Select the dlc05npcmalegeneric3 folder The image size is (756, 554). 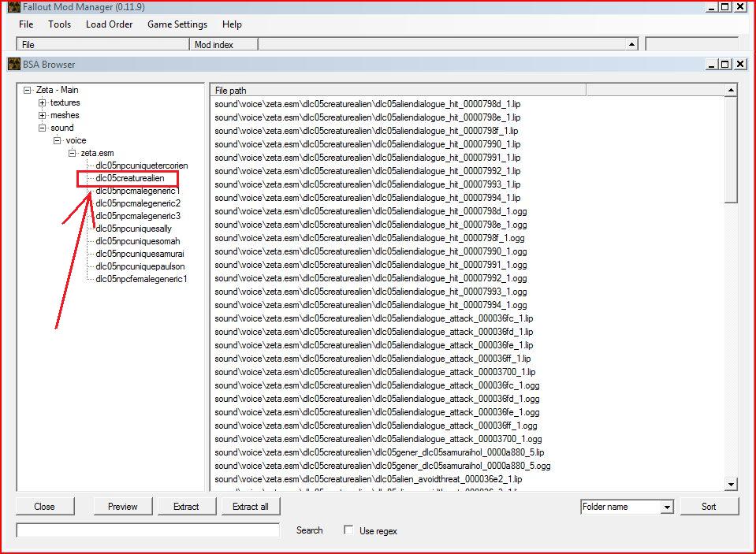pyautogui.click(x=139, y=215)
